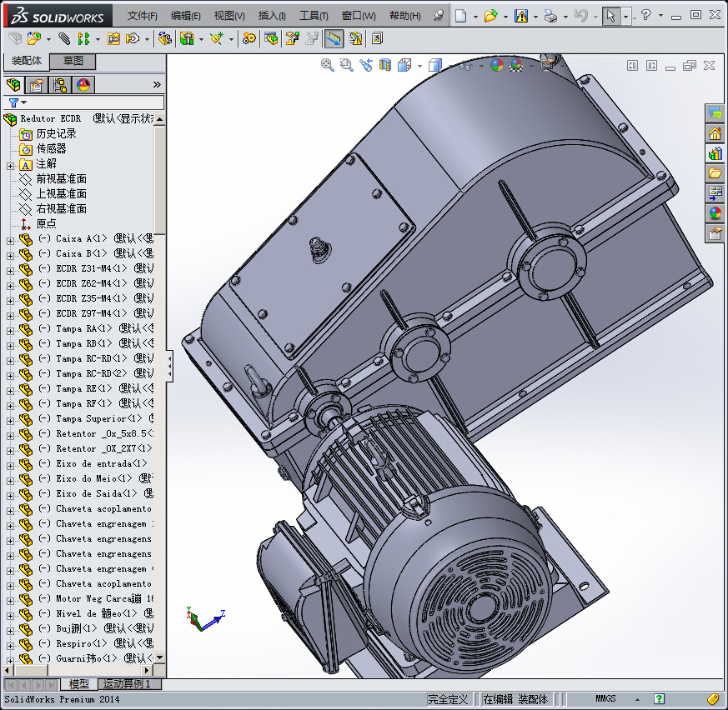This screenshot has width=728, height=710.
Task: Click the DisplayManager color ball tab
Action: coord(83,85)
